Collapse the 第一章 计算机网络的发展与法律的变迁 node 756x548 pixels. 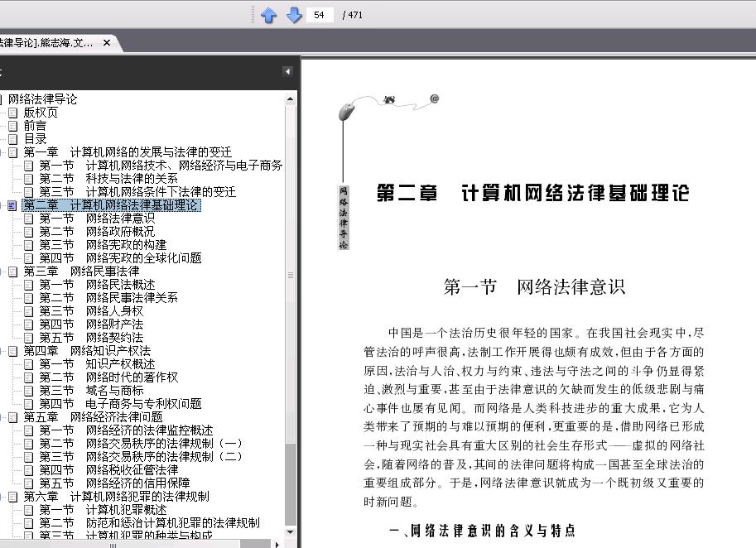(2, 153)
